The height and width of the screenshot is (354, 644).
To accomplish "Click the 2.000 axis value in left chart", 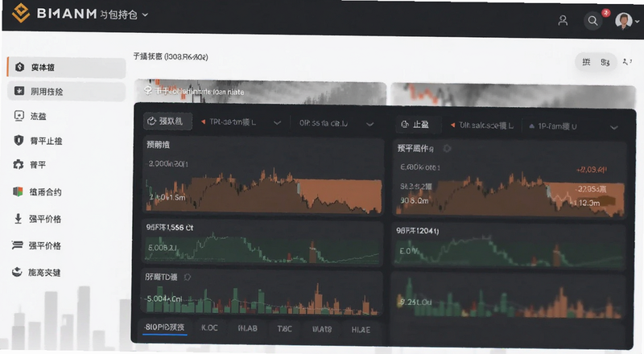I will click(x=168, y=163).
